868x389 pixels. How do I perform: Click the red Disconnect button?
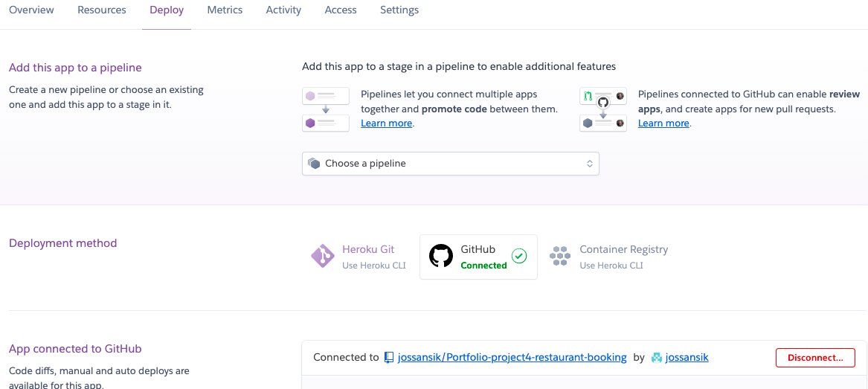(x=815, y=358)
